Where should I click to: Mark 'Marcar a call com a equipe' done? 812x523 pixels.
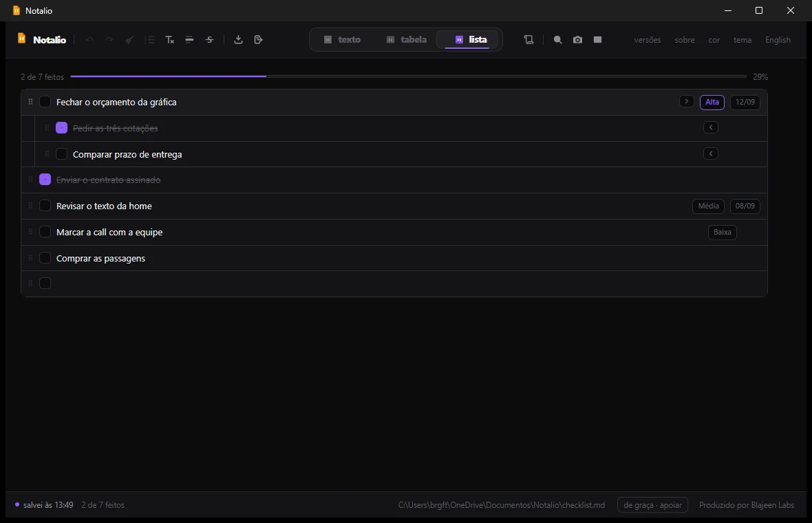tap(45, 232)
